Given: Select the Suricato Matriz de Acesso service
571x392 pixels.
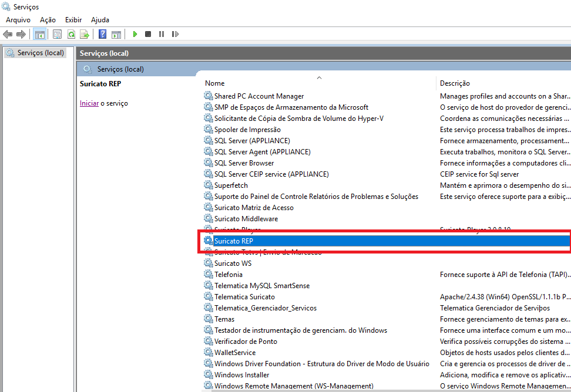Looking at the screenshot, I should [254, 208].
